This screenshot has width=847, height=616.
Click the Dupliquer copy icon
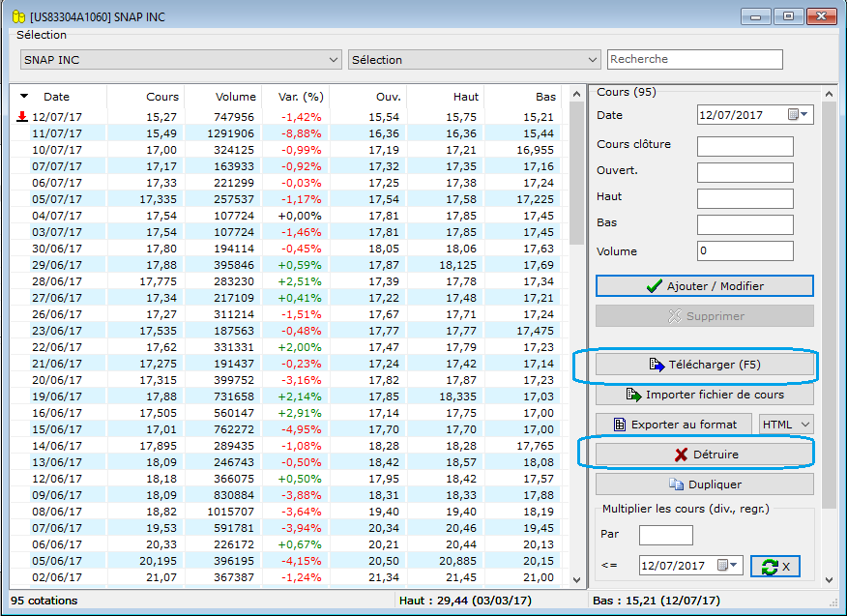pyautogui.click(x=676, y=484)
